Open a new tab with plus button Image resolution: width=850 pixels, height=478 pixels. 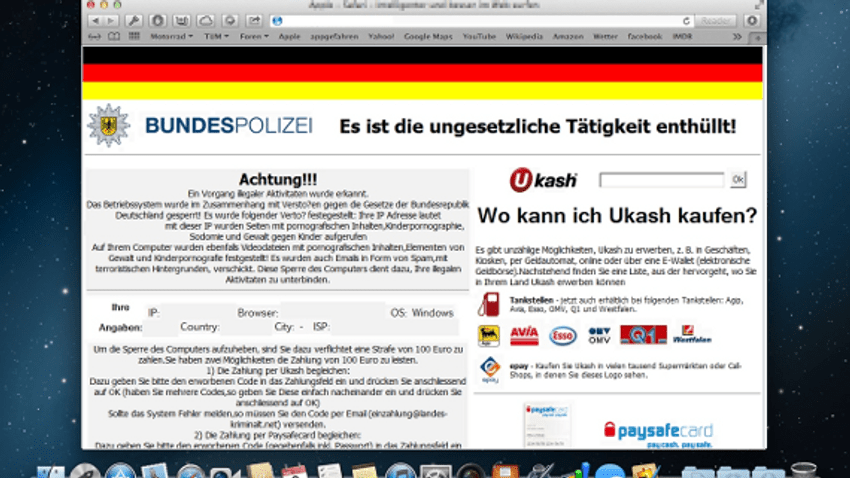click(x=757, y=37)
